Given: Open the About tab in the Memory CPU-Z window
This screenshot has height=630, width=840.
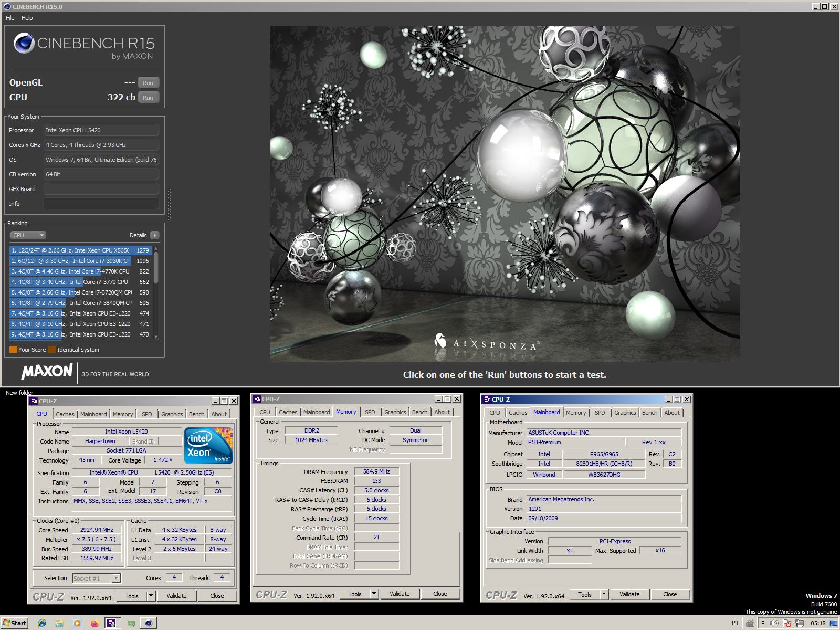Looking at the screenshot, I should pyautogui.click(x=442, y=412).
